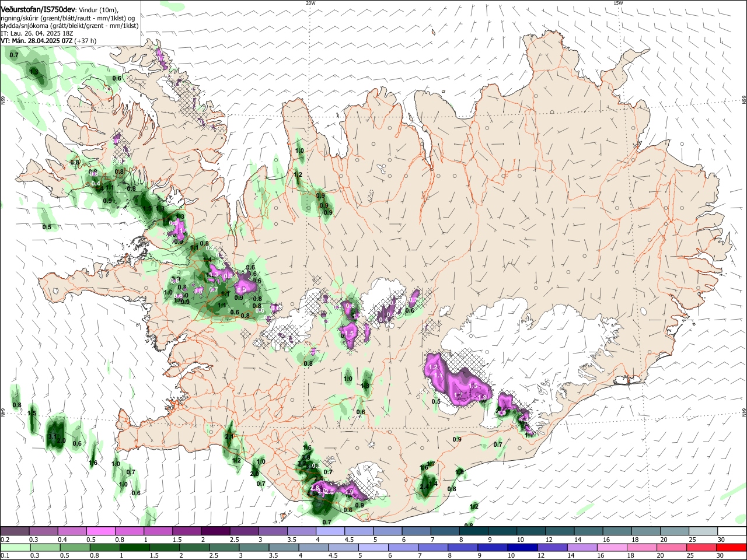This screenshot has height=560, width=747.
Task: Pick the deep blue rain swatch from 10 to 12
Action: (x=522, y=547)
